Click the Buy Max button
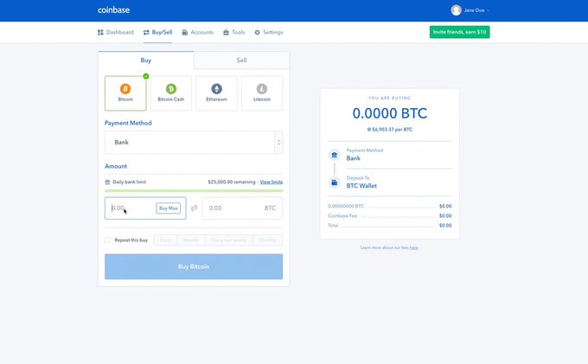 pyautogui.click(x=168, y=208)
